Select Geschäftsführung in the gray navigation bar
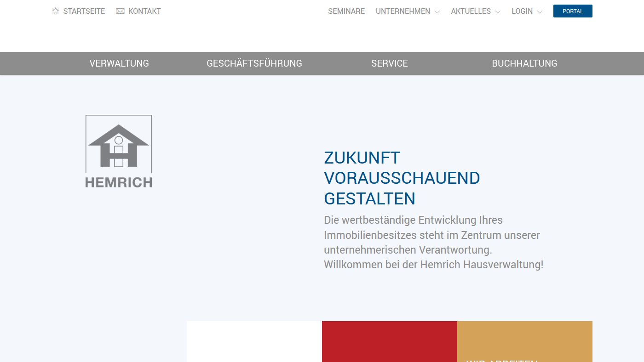Screen dimensions: 644x362 [x=254, y=63]
